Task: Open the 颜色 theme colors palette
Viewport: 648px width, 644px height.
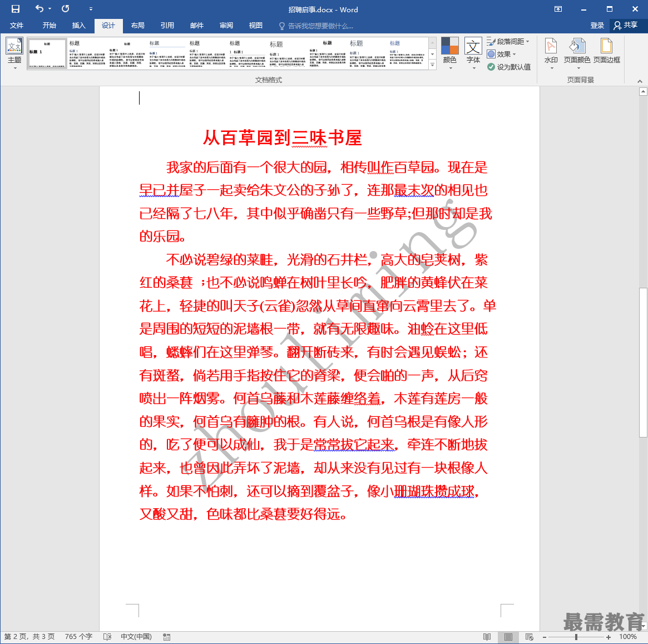Action: 449,54
